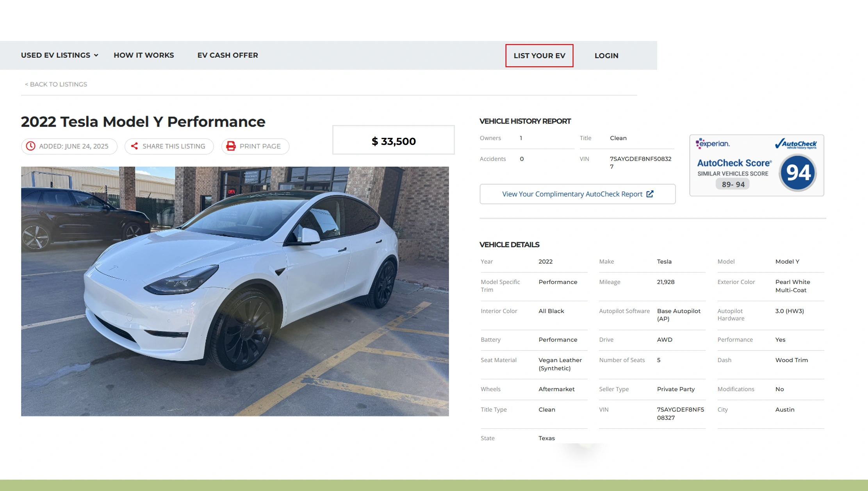The image size is (868, 491).
Task: Click the share icon on Share This Listing
Action: [135, 146]
